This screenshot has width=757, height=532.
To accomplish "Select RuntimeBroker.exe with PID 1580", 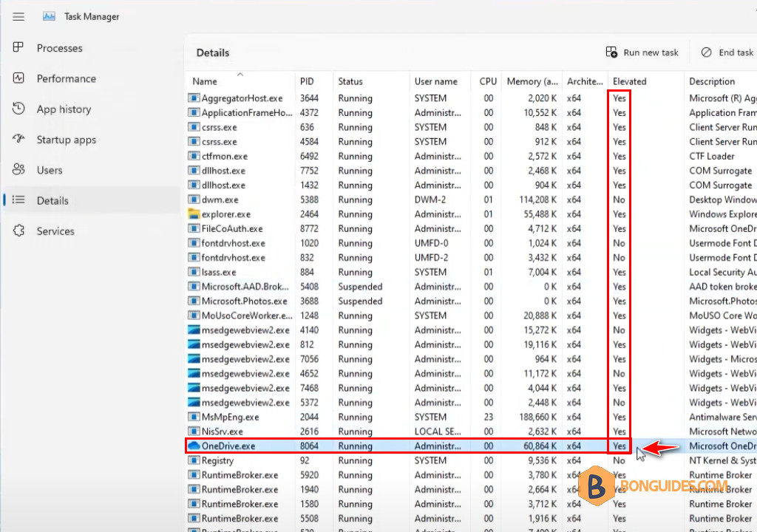I will (x=471, y=503).
